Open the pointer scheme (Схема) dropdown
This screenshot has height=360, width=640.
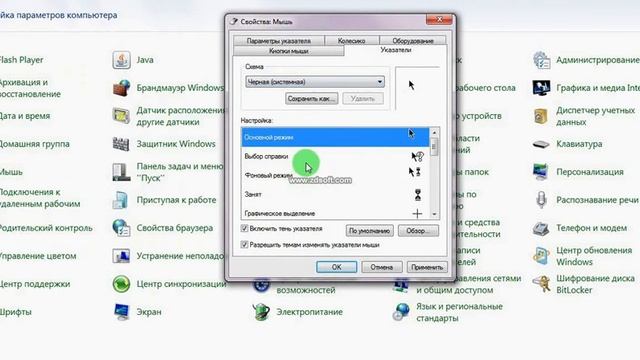tap(315, 82)
